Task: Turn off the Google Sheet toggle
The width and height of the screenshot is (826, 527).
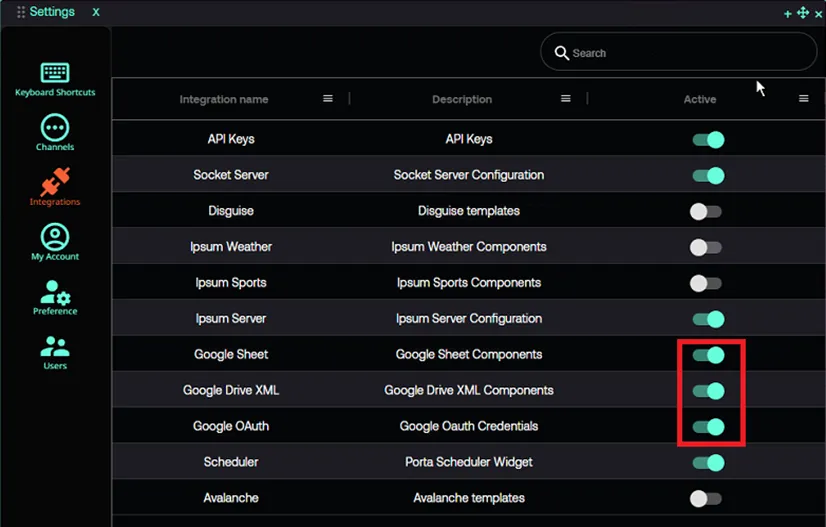Action: (x=708, y=355)
